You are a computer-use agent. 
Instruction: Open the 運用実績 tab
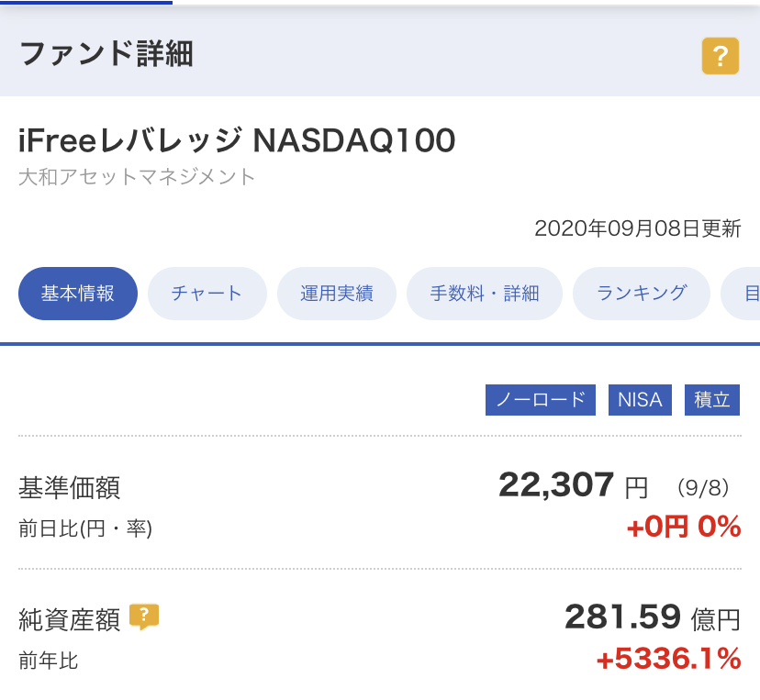(x=336, y=293)
